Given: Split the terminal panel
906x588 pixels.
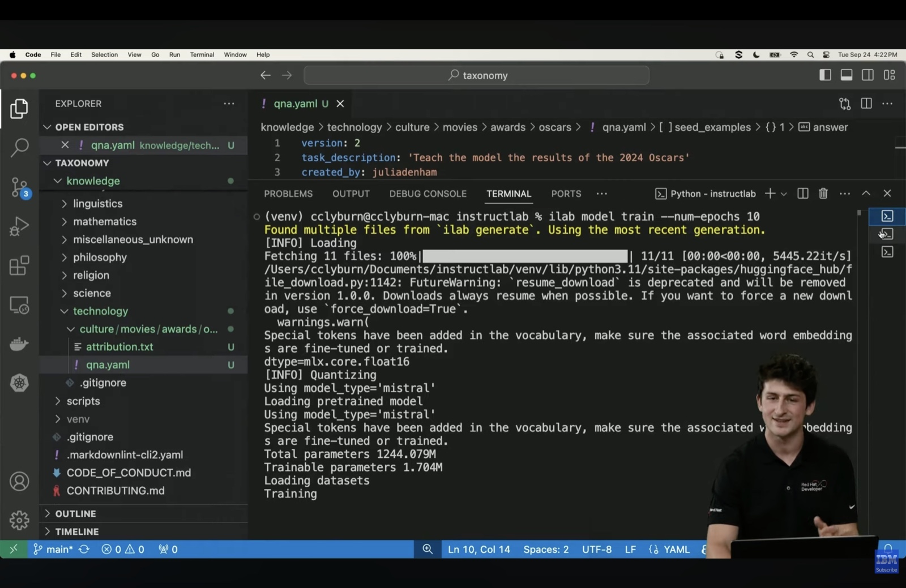Looking at the screenshot, I should 802,194.
